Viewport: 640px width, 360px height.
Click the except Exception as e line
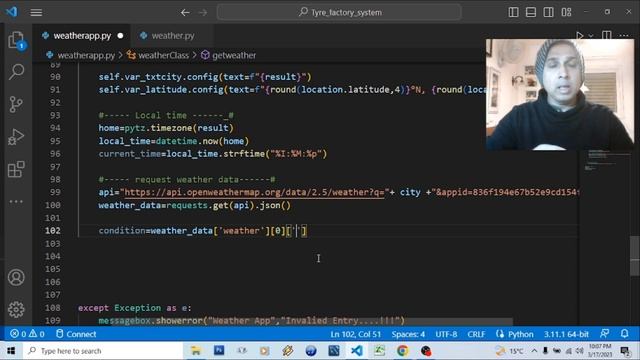point(135,308)
